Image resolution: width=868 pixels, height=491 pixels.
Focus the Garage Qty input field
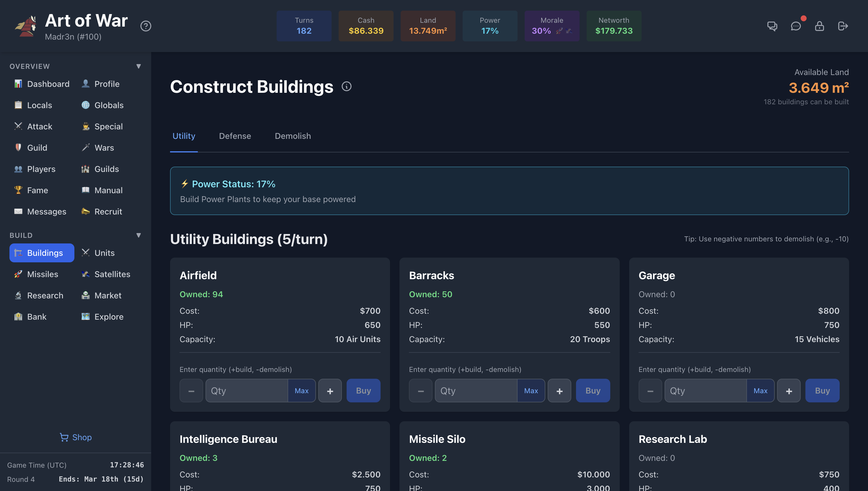[706, 391]
